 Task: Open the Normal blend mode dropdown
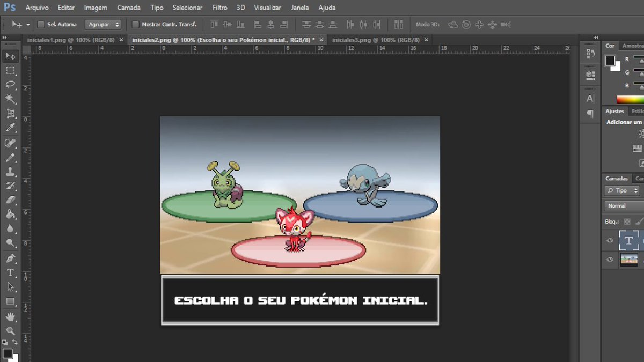point(624,205)
